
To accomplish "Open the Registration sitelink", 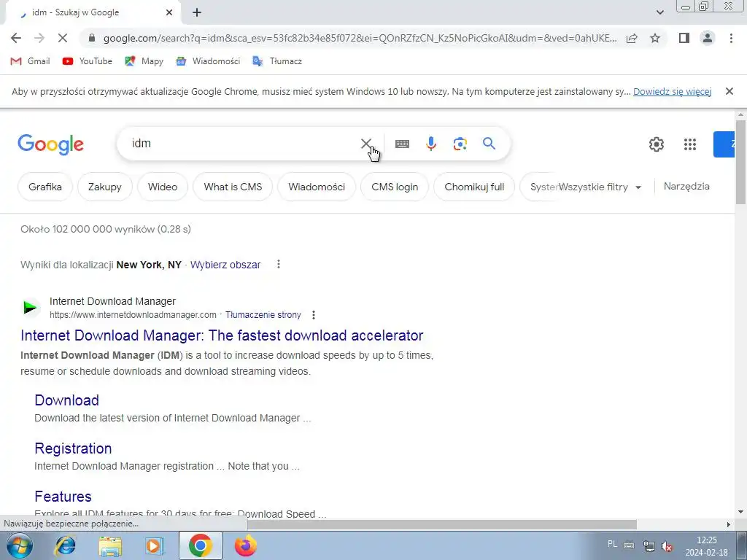I will (74, 448).
